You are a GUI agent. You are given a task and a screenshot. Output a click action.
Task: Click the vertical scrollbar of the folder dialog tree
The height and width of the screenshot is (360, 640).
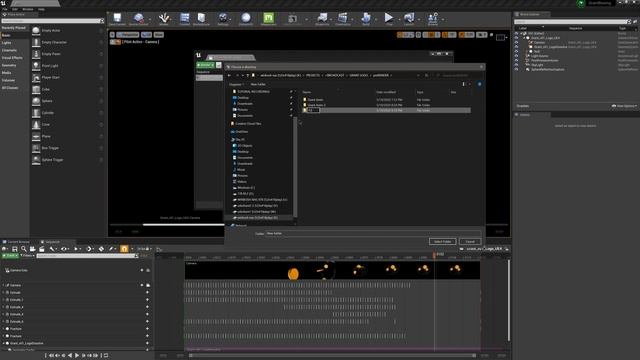295,167
